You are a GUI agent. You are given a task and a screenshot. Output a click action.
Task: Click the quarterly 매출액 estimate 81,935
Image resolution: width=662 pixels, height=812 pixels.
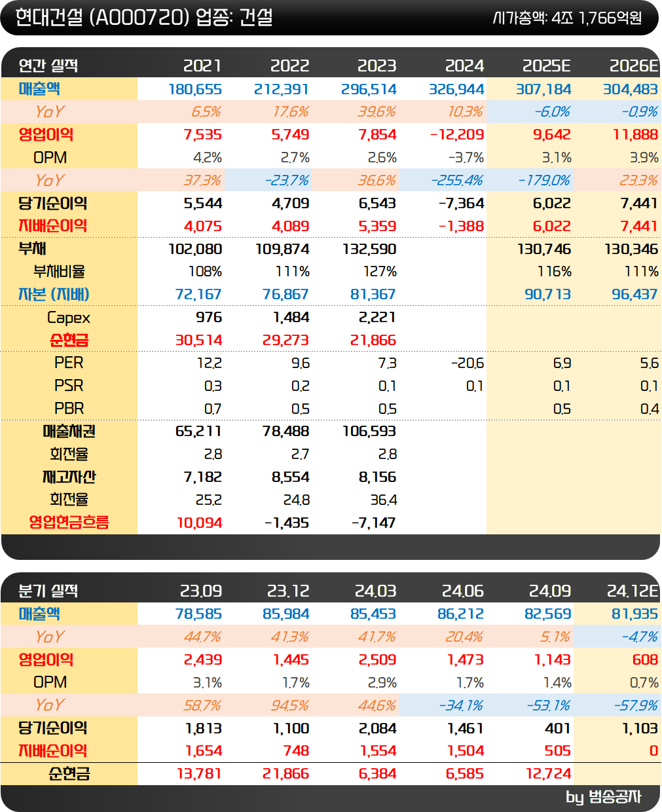[634, 614]
